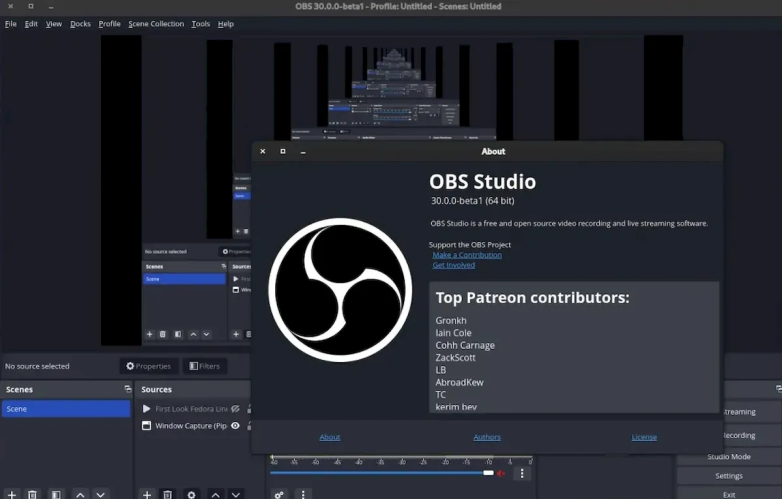Show the Authors link in About dialog

(487, 437)
